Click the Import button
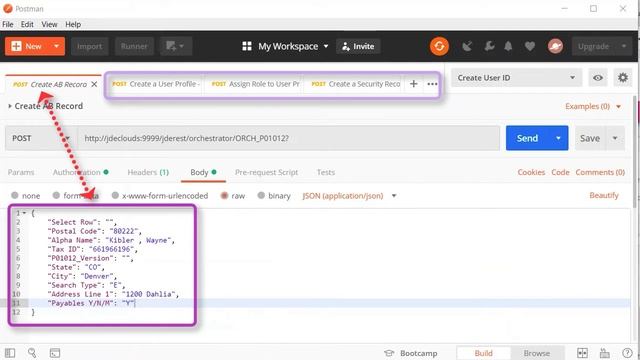Screen dimensions: 640x360 (89, 46)
